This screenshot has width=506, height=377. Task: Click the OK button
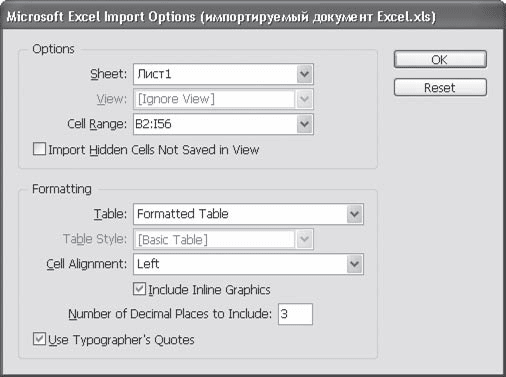[440, 60]
